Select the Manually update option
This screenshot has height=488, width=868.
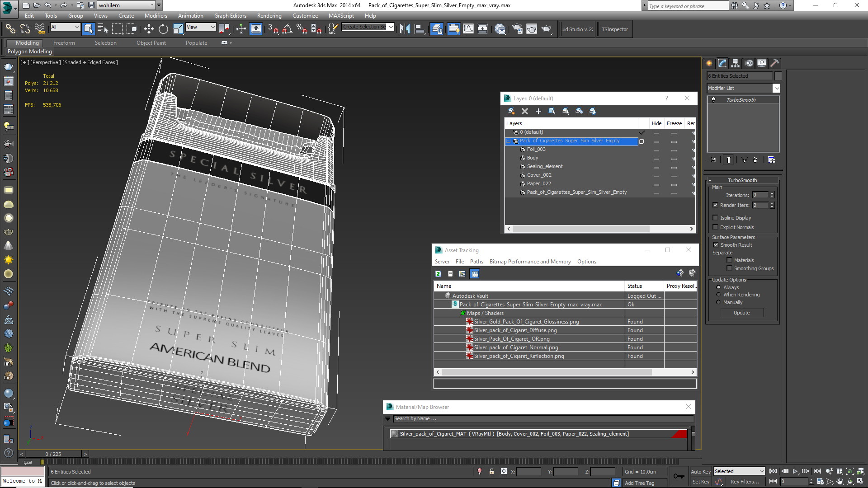pyautogui.click(x=718, y=302)
